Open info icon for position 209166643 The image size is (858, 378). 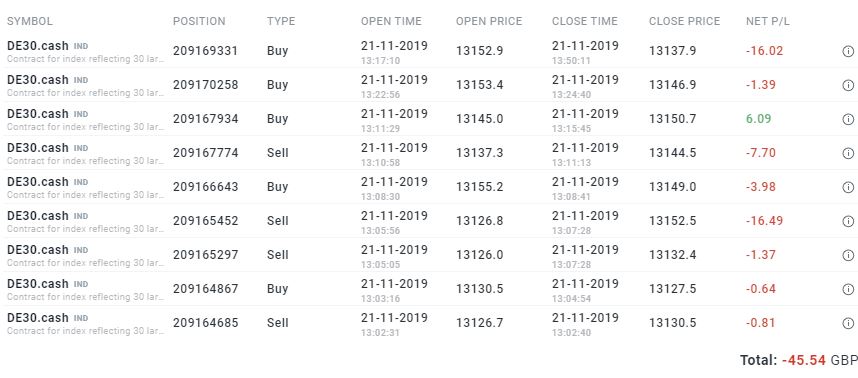pos(848,188)
